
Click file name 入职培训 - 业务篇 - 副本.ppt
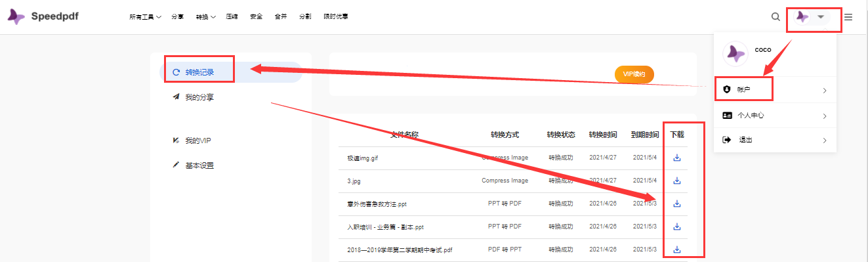[386, 227]
